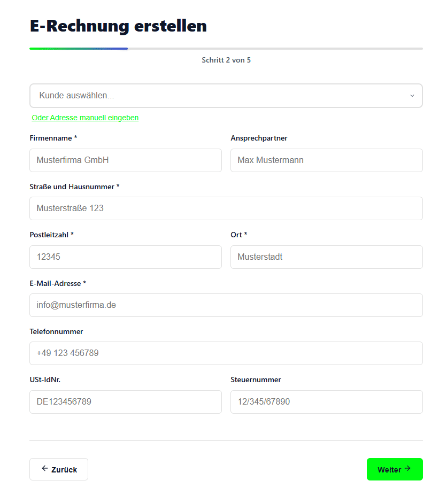Click the E-Mail-Adresse input field
The width and height of the screenshot is (447, 504).
(x=226, y=305)
